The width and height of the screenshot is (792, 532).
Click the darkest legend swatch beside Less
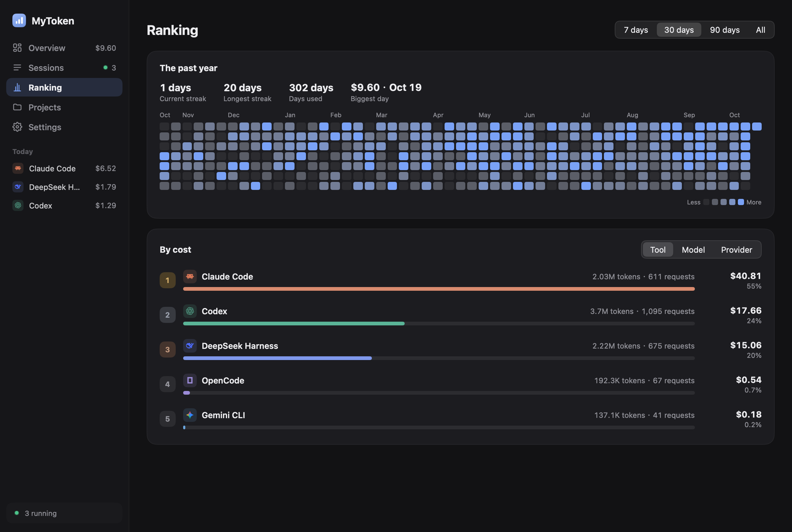(706, 202)
